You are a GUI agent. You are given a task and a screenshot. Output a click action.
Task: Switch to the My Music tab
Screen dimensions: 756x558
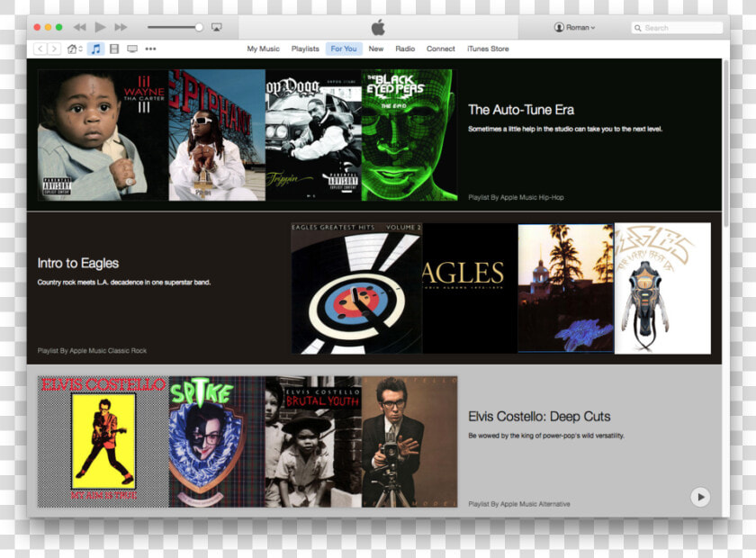(263, 49)
